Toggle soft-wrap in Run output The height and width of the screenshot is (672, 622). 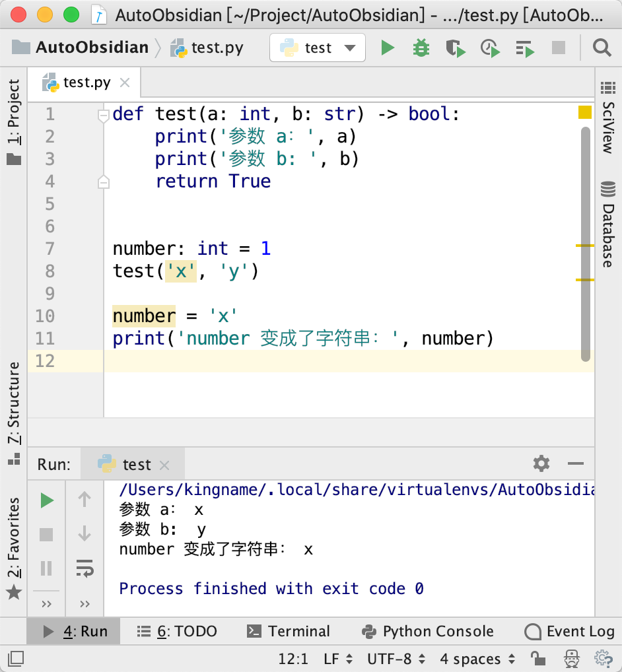pyautogui.click(x=85, y=569)
